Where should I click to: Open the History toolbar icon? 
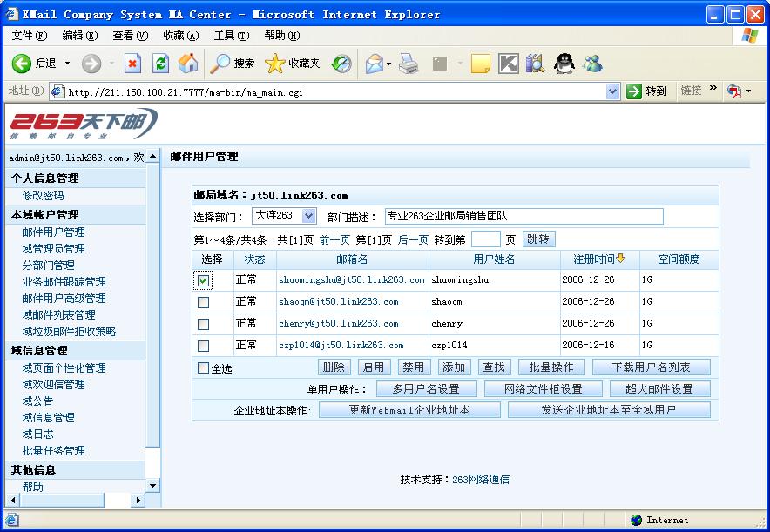(x=341, y=64)
